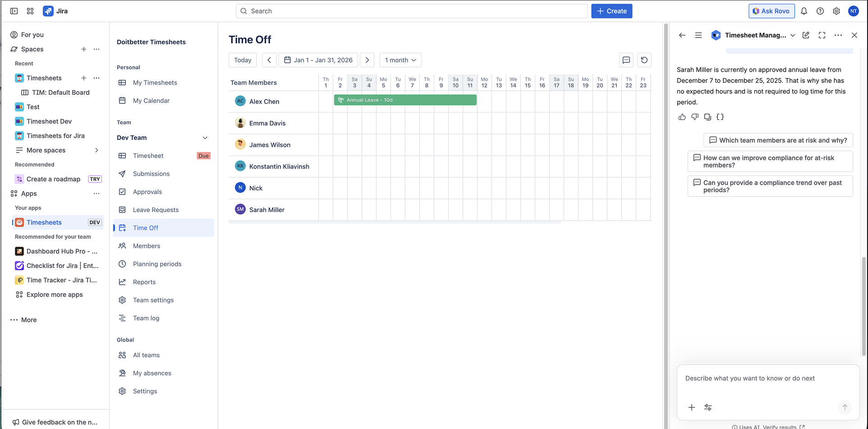Open notifications bell icon
Screen dimensions: 868x429
[804, 11]
